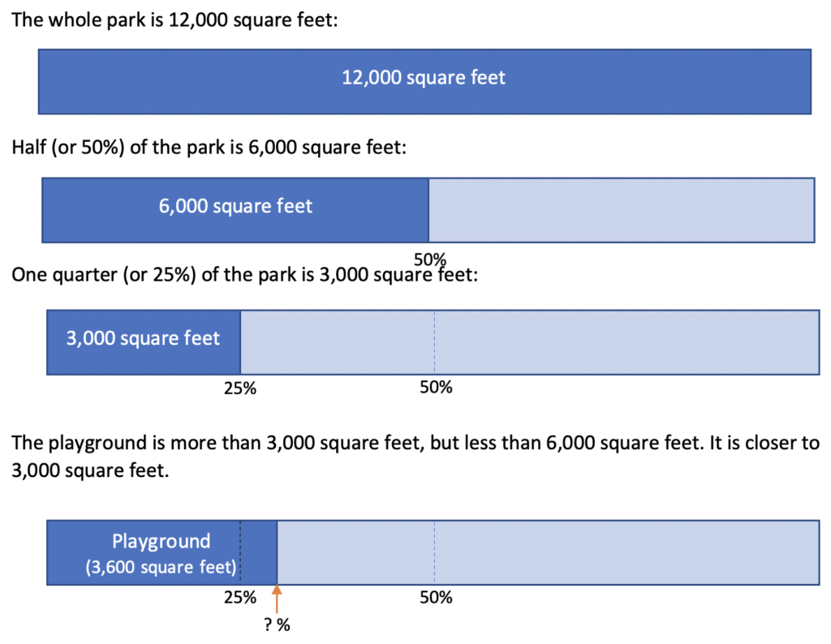Click the 25% label under third bar
The height and width of the screenshot is (644, 831).
(240, 389)
